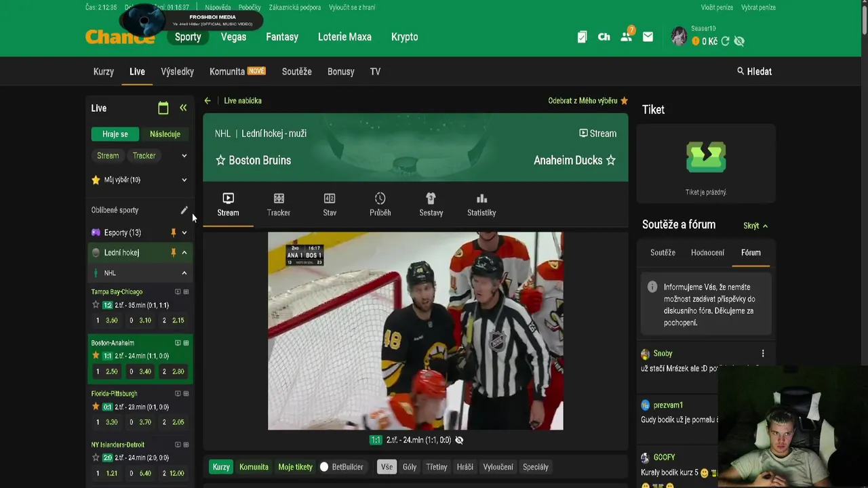Click the Seaser10 profile avatar
This screenshot has width=868, height=488.
click(x=679, y=36)
